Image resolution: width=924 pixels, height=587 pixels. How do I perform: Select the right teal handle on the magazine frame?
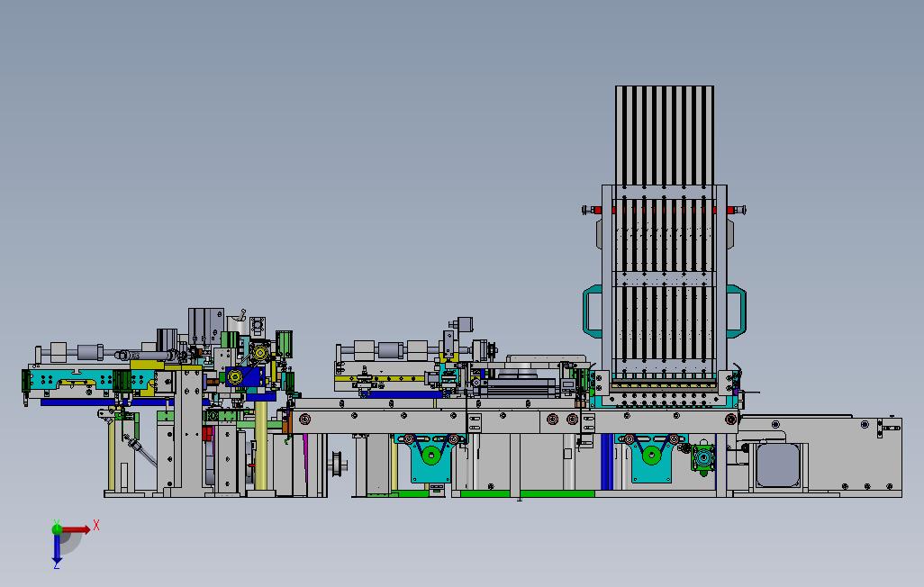click(736, 312)
